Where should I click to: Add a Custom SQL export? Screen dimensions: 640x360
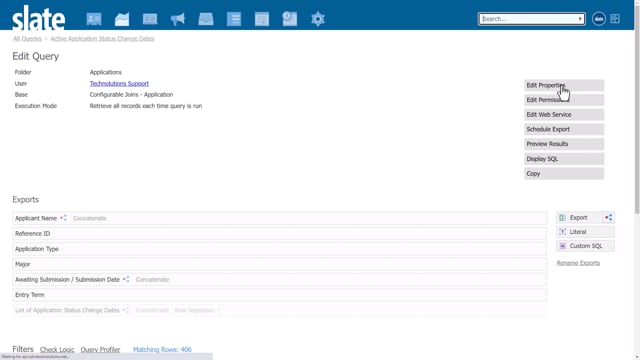(x=585, y=246)
